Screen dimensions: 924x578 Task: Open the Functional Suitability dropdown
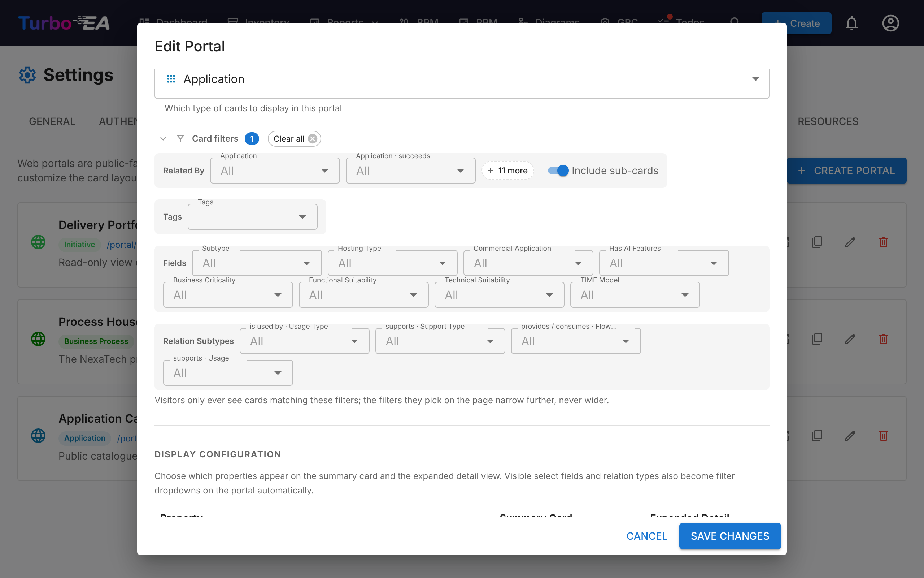coord(363,295)
